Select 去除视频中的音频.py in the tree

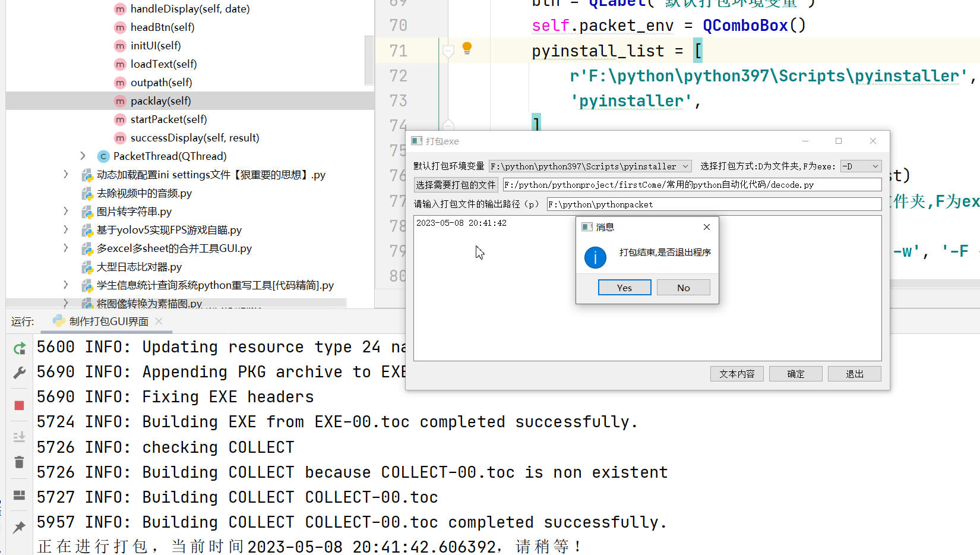pos(144,194)
